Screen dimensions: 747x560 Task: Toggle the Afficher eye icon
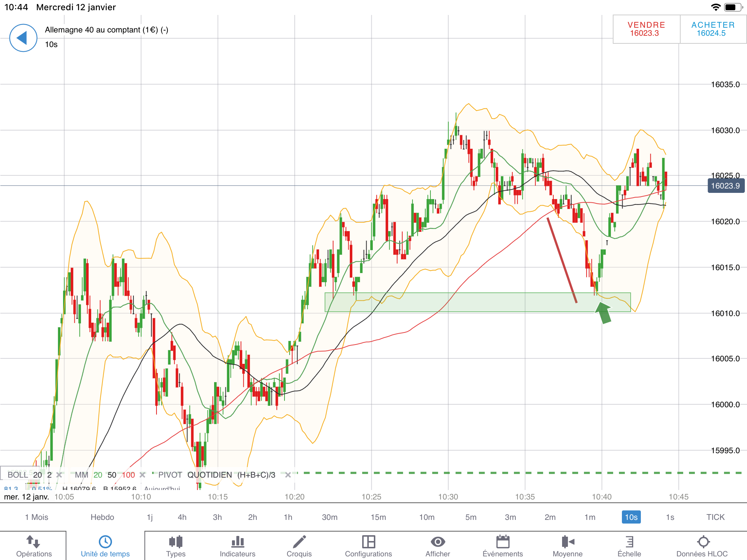tap(438, 542)
